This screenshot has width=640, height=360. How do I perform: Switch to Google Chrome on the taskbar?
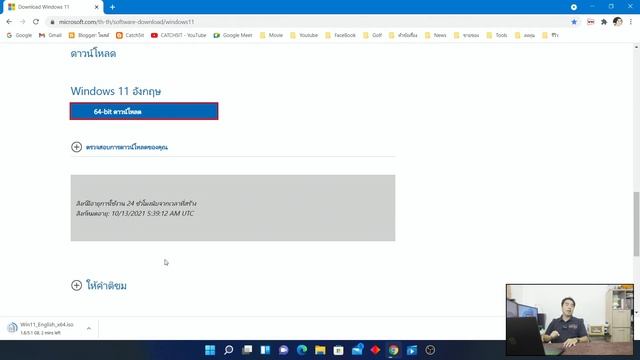pyautogui.click(x=393, y=350)
